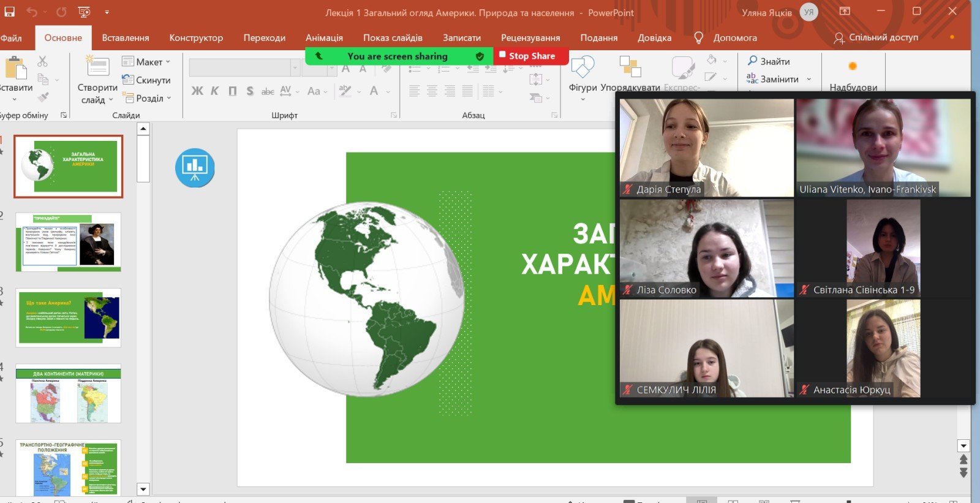Toggle underline П formatting

click(233, 91)
